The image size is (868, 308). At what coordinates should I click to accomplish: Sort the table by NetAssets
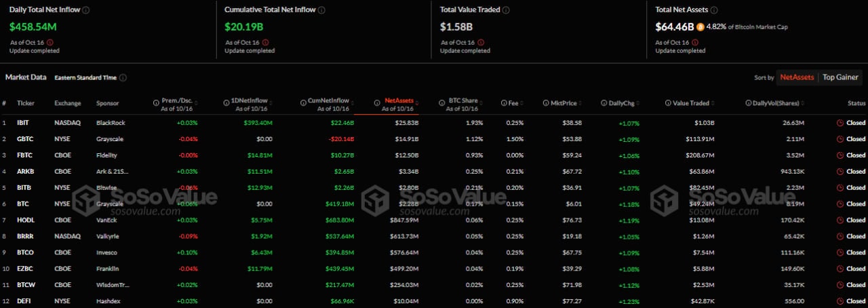pyautogui.click(x=797, y=77)
